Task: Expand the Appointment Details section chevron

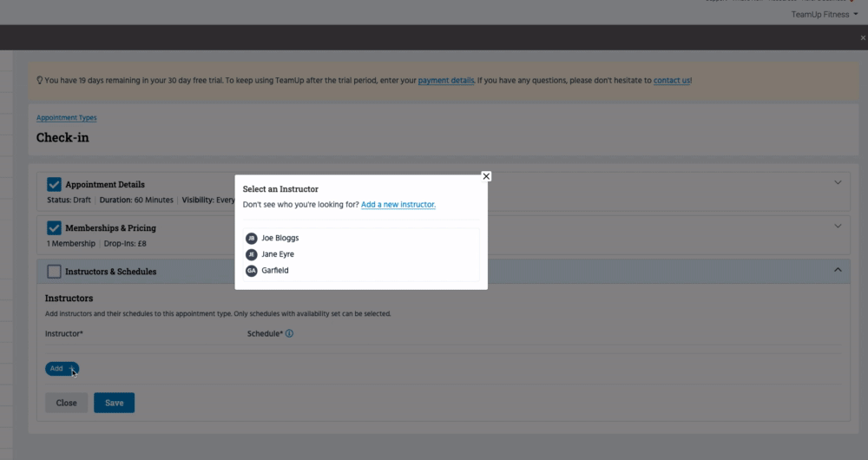Action: pos(838,183)
